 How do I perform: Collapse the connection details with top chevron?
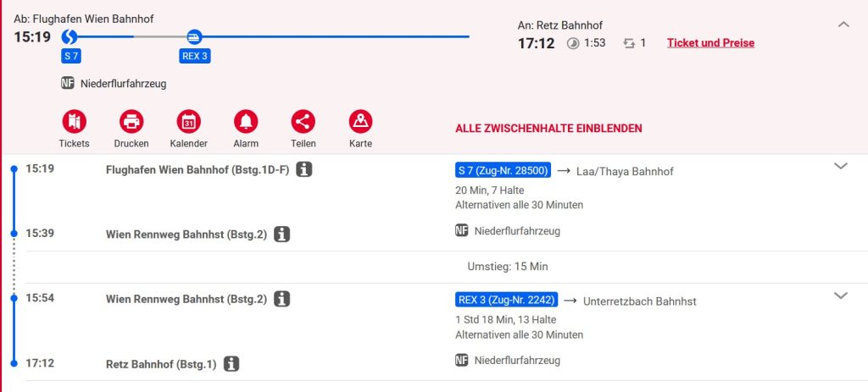click(843, 25)
